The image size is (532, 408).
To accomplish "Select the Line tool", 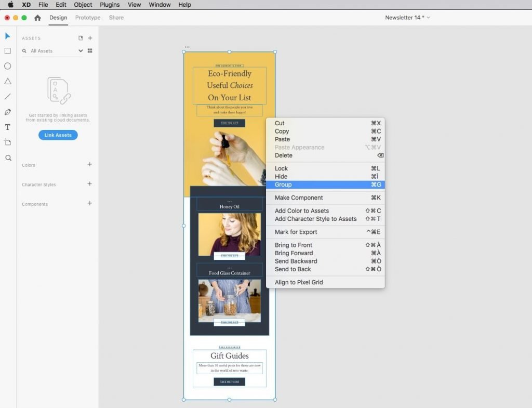I will pyautogui.click(x=8, y=97).
